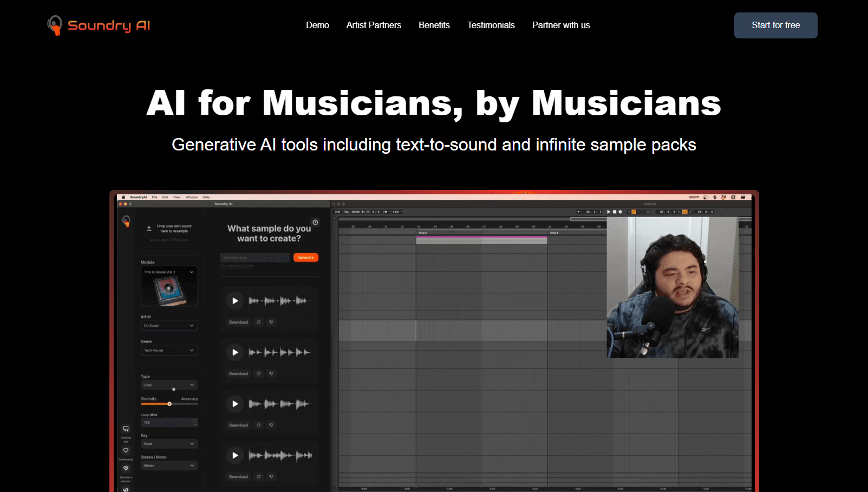
Task: Open the Type dropdown showing Loop
Action: [x=169, y=385]
